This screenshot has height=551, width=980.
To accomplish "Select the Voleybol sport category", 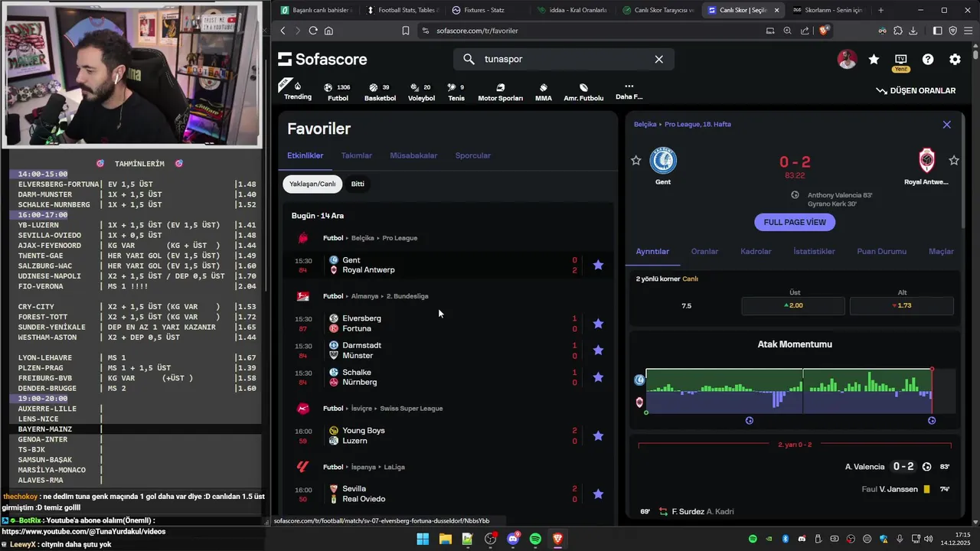I will (x=421, y=92).
